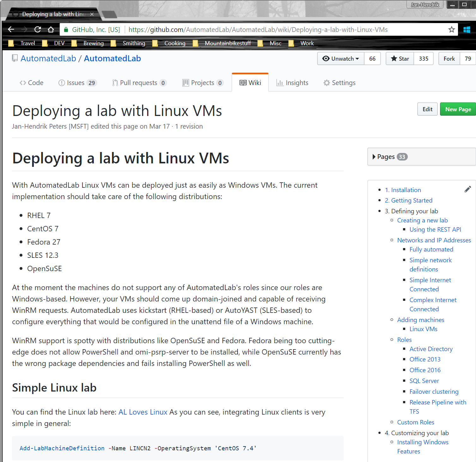The image size is (476, 462).
Task: Open 'Installing Windows Features' link
Action: (x=423, y=447)
